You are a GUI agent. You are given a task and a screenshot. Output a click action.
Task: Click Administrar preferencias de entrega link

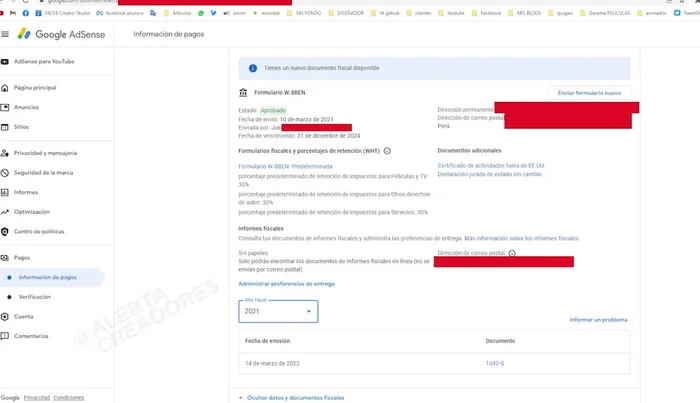click(x=286, y=284)
